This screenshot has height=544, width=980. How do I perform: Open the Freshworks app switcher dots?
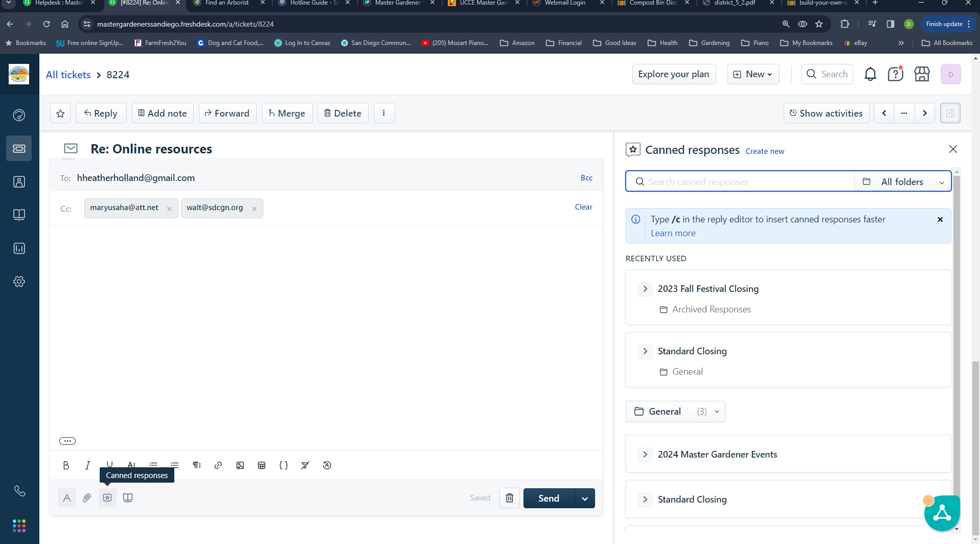(19, 526)
